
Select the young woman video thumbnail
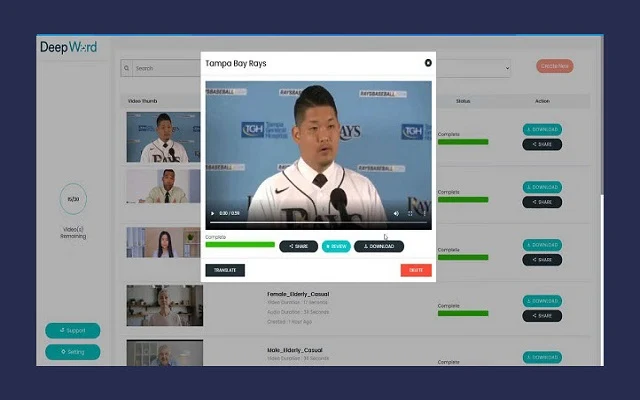[164, 242]
